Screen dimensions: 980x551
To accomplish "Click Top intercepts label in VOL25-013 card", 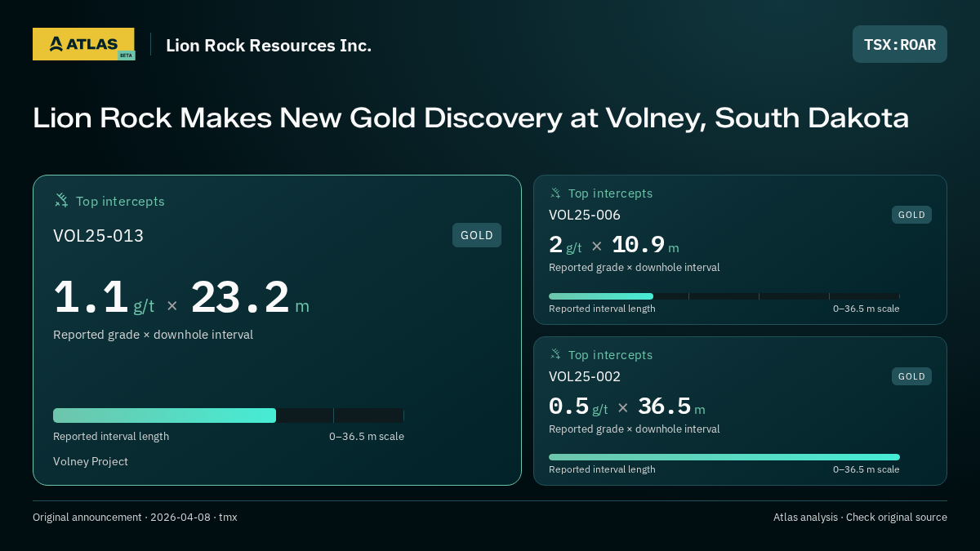I will (120, 201).
